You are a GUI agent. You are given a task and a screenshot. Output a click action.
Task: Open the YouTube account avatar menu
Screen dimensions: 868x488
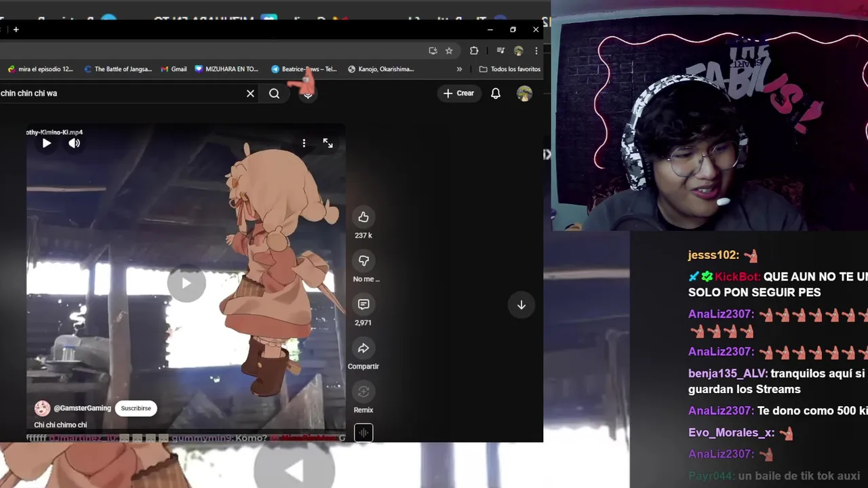pos(524,94)
